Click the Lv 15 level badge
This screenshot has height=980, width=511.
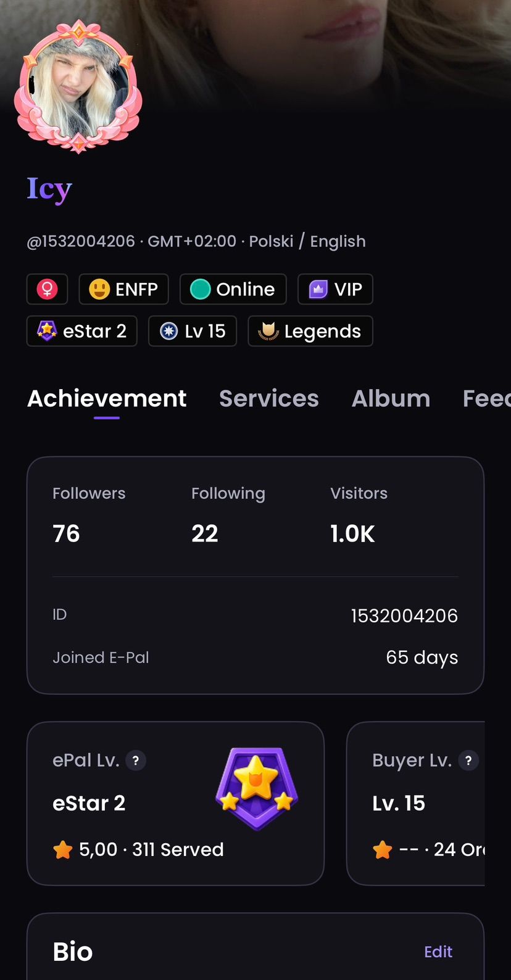click(x=193, y=331)
